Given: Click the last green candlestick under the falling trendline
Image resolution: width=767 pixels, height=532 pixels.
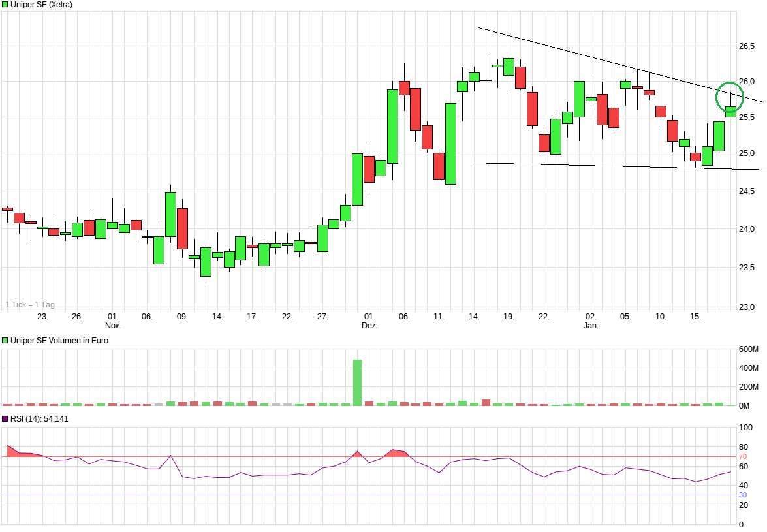Looking at the screenshot, I should coord(731,112).
